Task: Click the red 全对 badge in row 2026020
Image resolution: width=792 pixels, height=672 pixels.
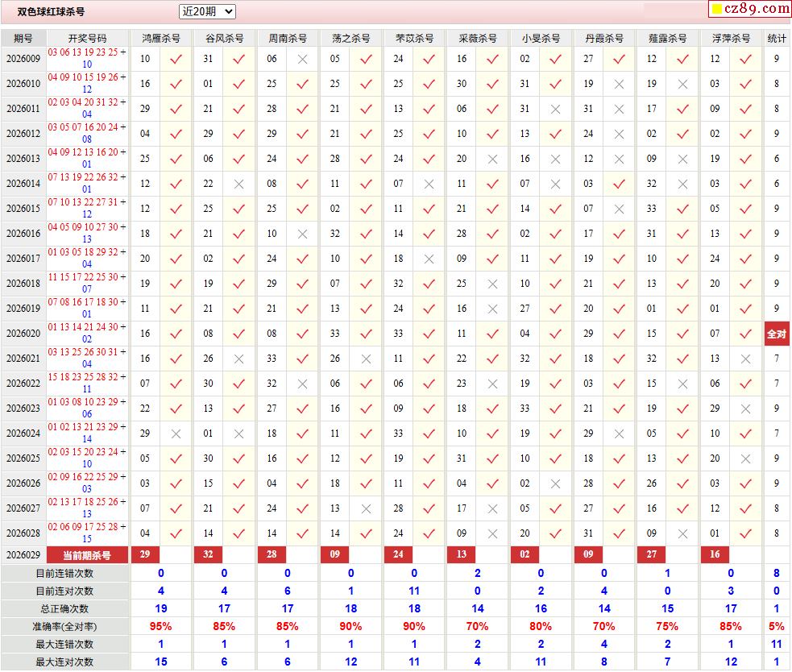Action: click(x=777, y=334)
